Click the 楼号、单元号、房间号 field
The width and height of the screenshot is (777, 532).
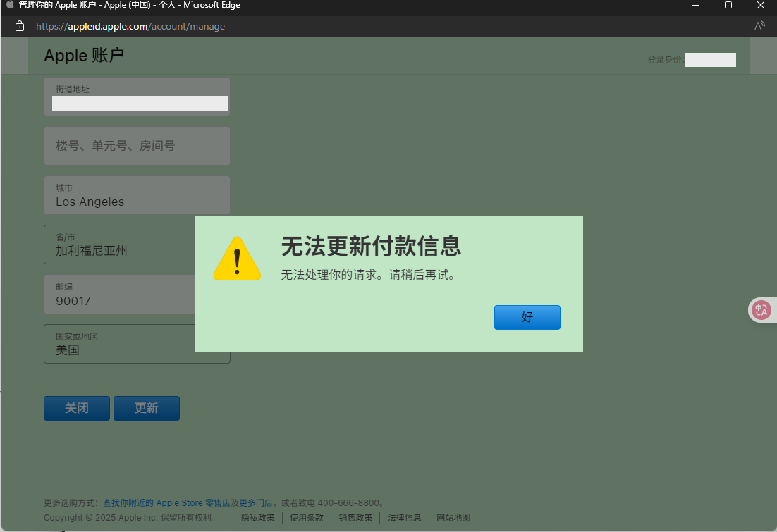pyautogui.click(x=137, y=146)
